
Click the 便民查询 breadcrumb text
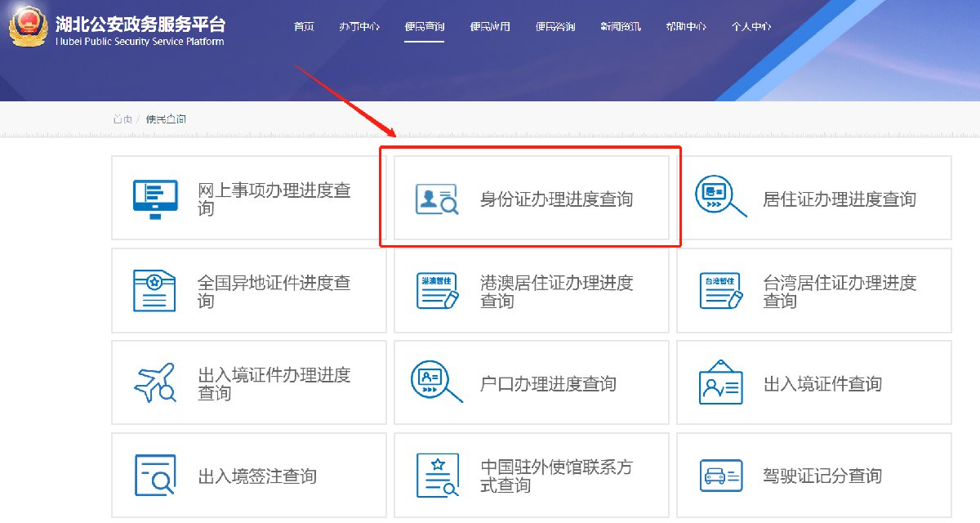pyautogui.click(x=166, y=119)
